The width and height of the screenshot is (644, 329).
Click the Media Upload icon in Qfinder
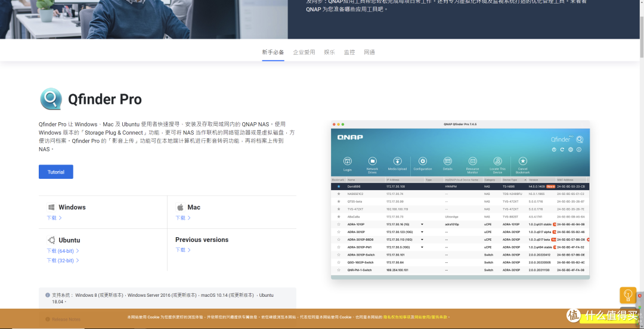(397, 161)
